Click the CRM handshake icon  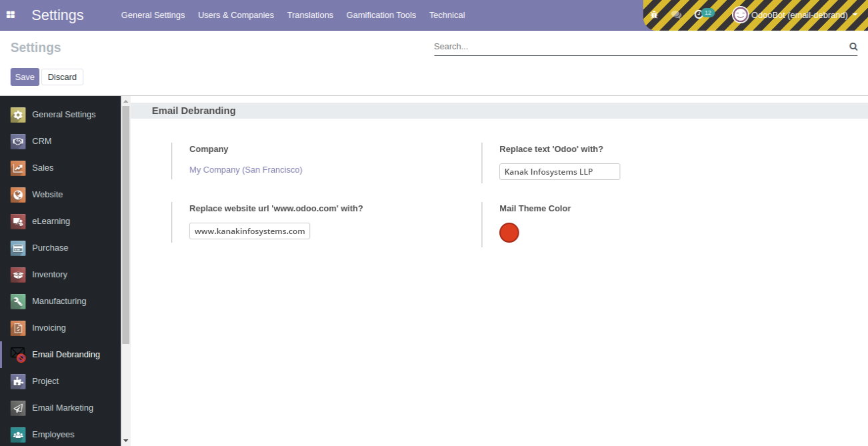[x=18, y=141]
